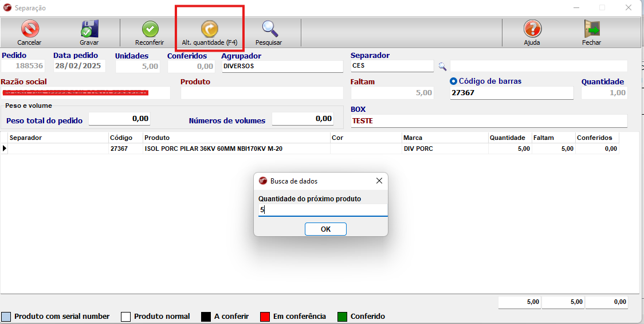Click the Quantidade do próximo produto field
The image size is (644, 324).
[323, 210]
